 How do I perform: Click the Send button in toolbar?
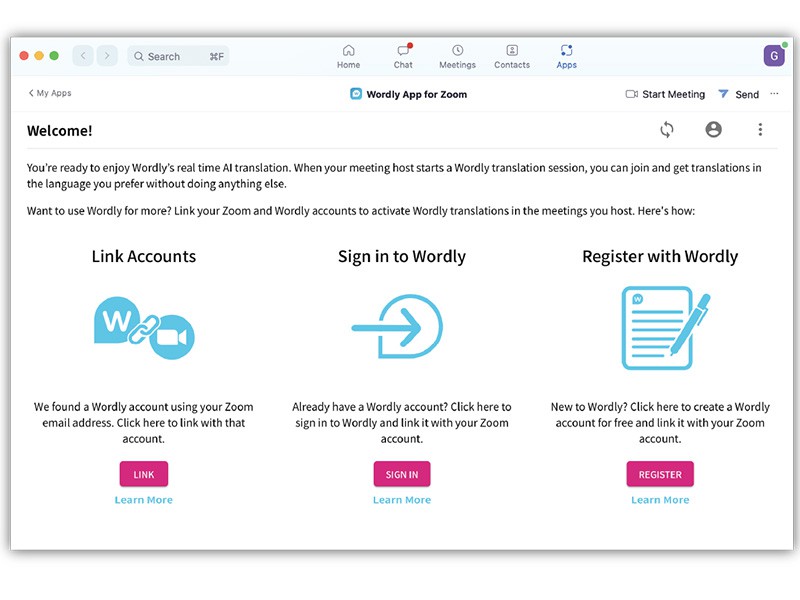tap(738, 94)
